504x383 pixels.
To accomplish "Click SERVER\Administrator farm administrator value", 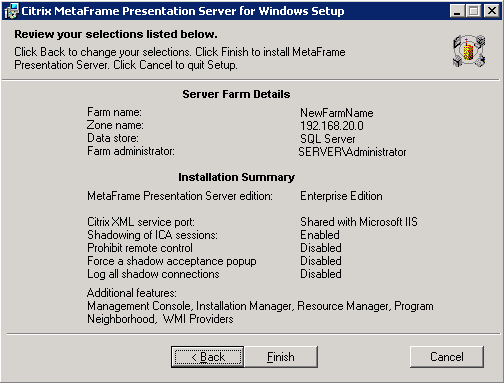I will coord(352,152).
